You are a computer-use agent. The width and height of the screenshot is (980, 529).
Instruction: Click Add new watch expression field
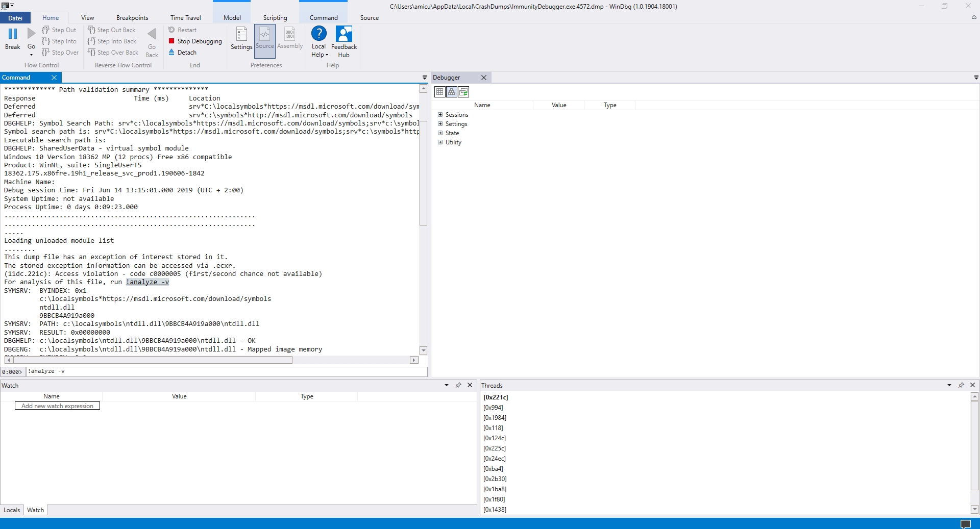tap(57, 406)
